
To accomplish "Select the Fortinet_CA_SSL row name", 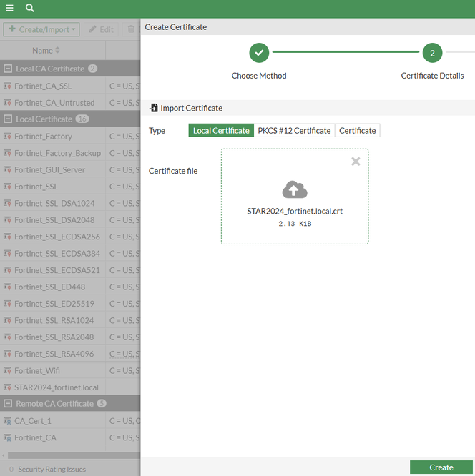I will [x=43, y=86].
